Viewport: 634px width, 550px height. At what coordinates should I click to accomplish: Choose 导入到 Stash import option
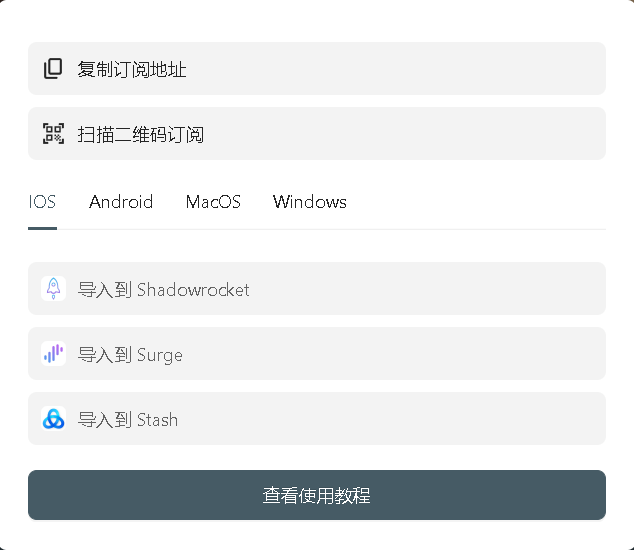[x=317, y=419]
